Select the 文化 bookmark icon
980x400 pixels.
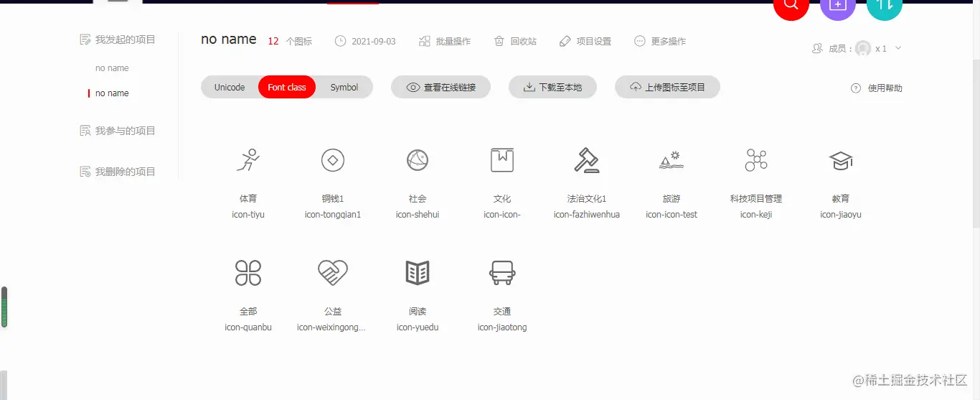(x=502, y=160)
